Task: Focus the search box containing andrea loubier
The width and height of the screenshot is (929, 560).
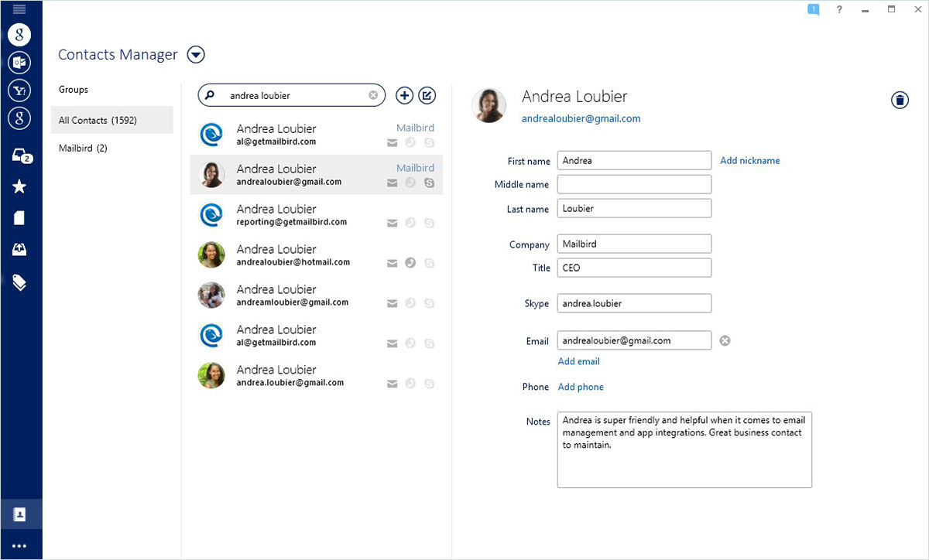Action: tap(291, 95)
